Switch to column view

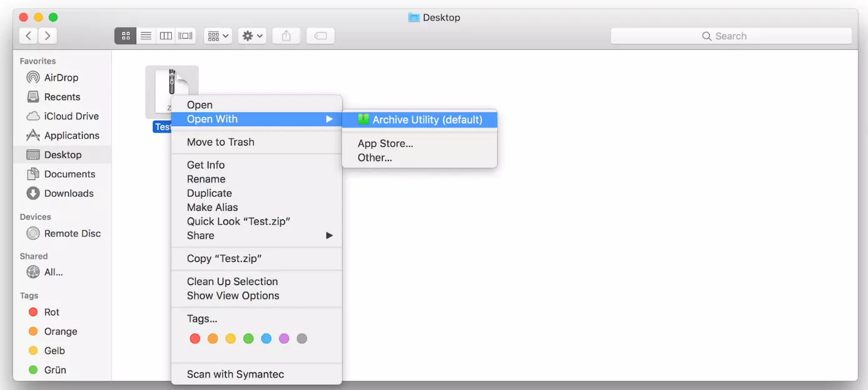click(166, 36)
